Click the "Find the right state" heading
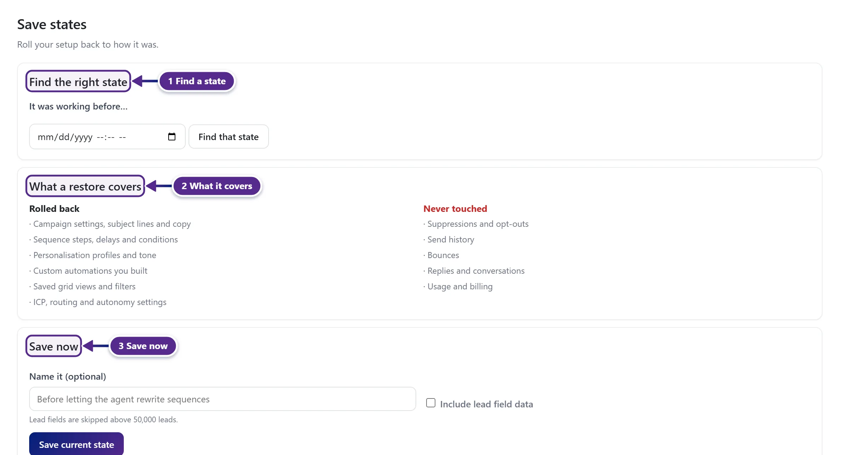Image resolution: width=868 pixels, height=455 pixels. coord(78,82)
